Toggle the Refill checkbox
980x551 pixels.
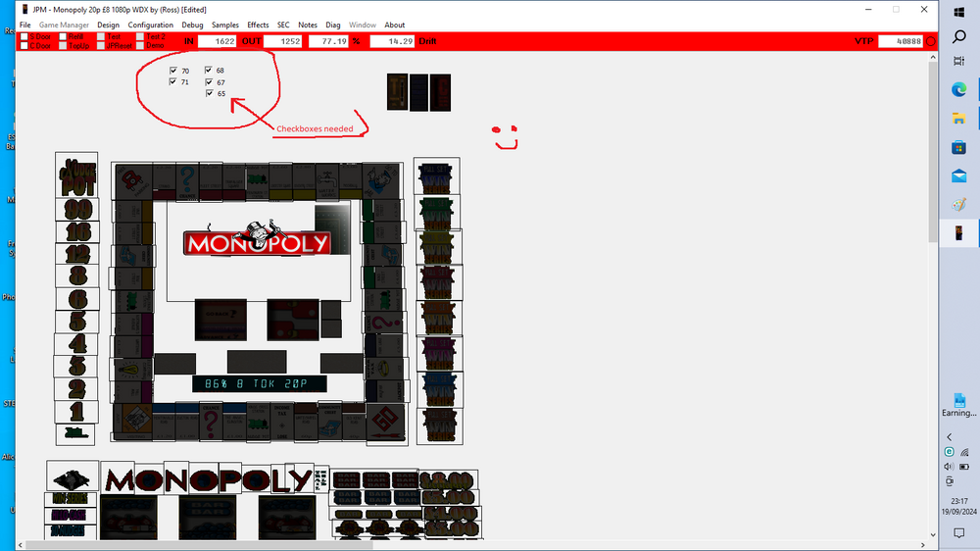63,37
